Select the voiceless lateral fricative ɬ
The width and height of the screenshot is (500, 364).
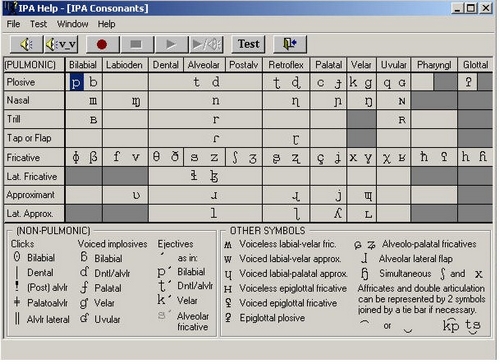tap(194, 175)
